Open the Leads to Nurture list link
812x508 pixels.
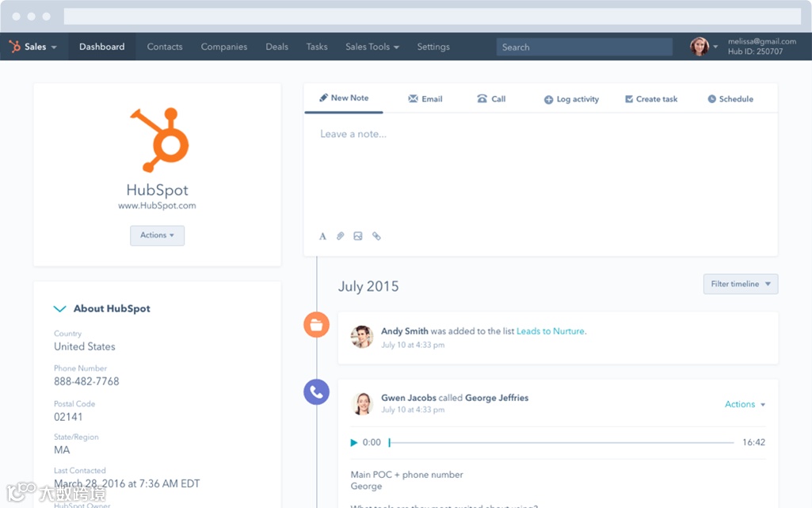coord(551,331)
